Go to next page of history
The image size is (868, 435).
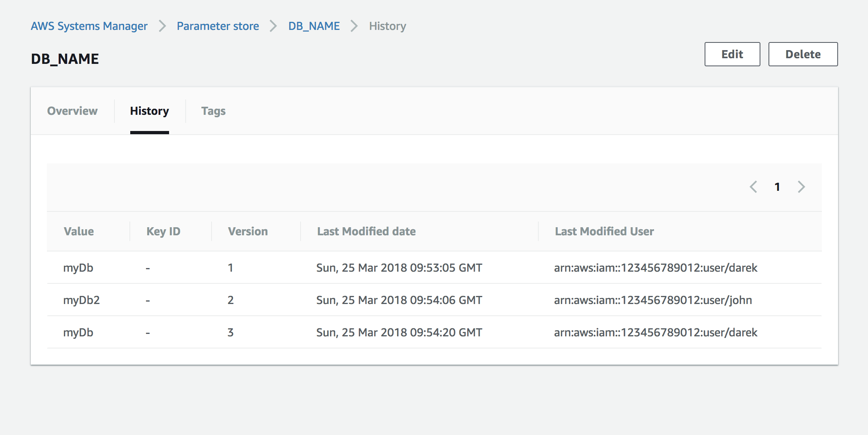click(801, 187)
